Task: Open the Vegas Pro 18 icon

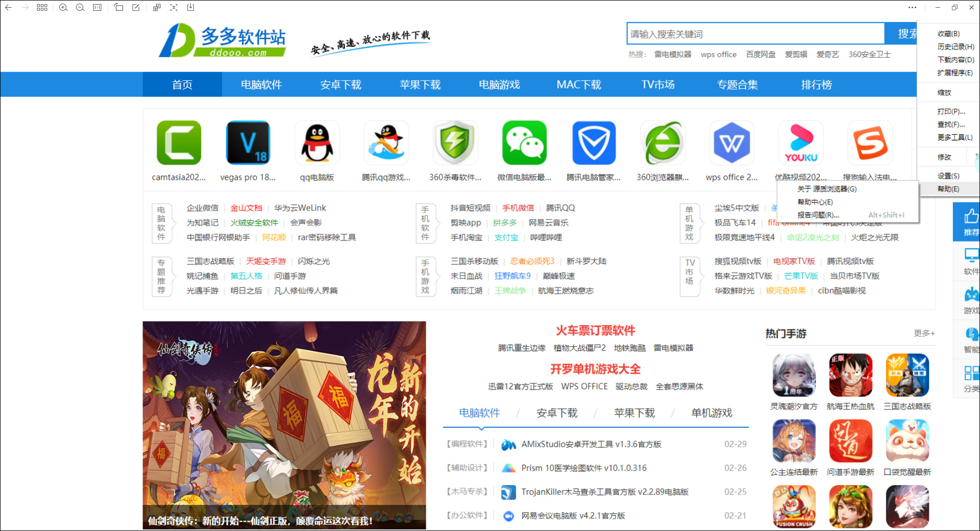Action: (x=248, y=143)
